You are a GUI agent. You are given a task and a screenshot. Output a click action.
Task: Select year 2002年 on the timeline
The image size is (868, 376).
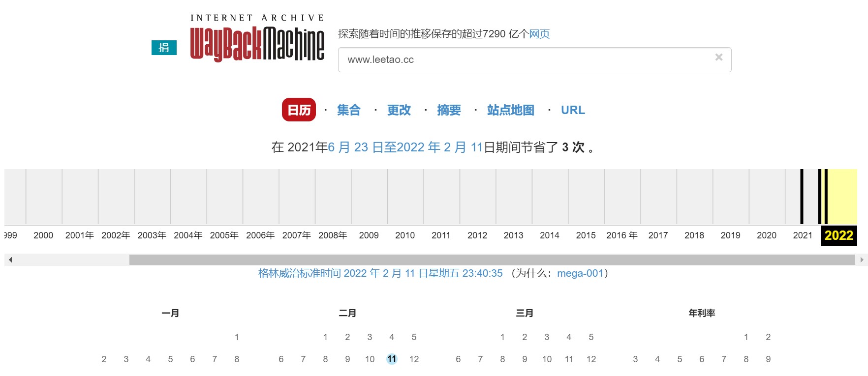pyautogui.click(x=116, y=235)
